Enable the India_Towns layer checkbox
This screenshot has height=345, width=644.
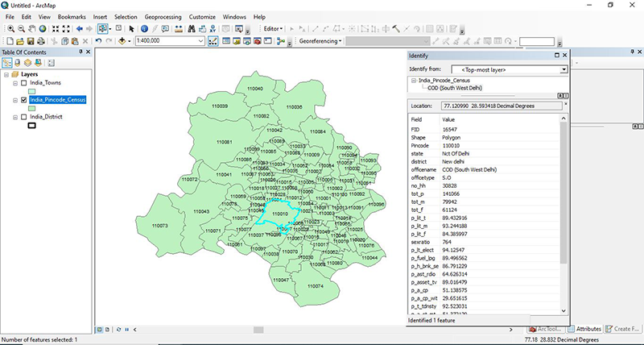[23, 83]
